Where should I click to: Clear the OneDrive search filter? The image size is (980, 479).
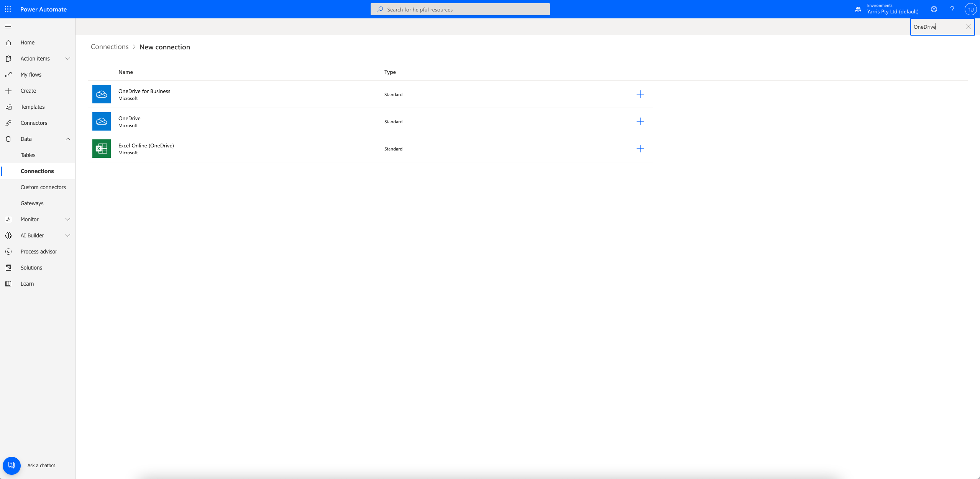click(968, 27)
